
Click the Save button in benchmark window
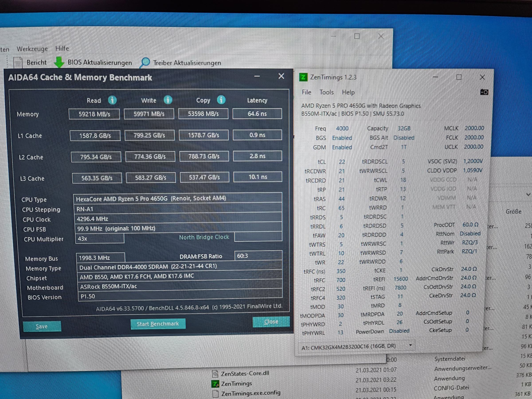pos(42,326)
